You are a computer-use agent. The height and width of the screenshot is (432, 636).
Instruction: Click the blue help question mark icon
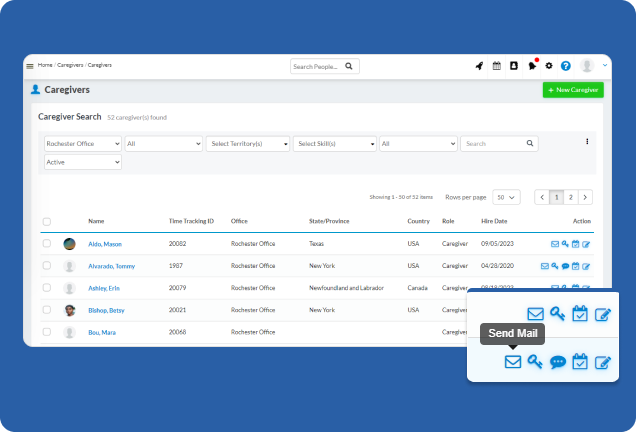[x=566, y=66]
